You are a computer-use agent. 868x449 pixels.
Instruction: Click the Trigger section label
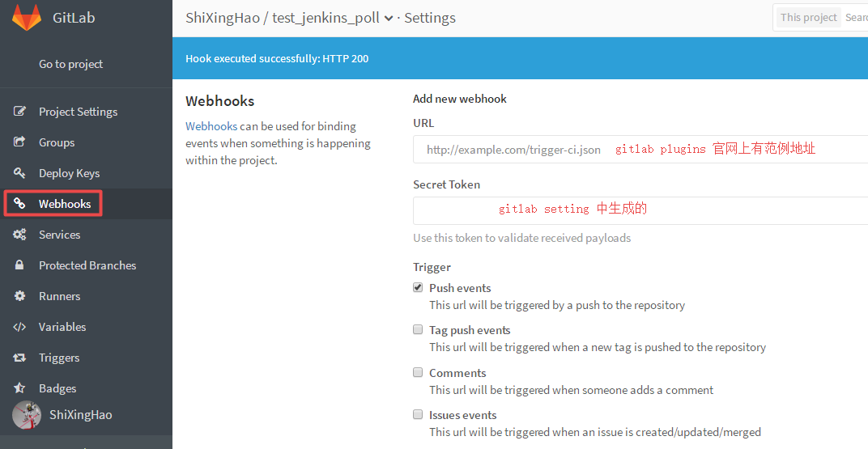pos(432,267)
